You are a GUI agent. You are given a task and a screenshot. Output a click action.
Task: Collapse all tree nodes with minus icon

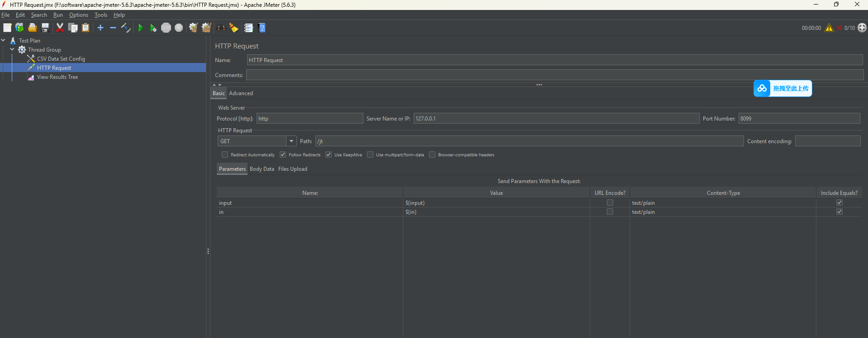point(113,28)
